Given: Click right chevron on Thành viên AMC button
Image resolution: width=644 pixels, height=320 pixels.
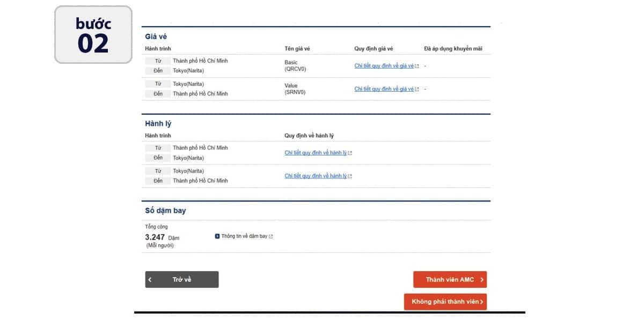Looking at the screenshot, I should click(482, 280).
